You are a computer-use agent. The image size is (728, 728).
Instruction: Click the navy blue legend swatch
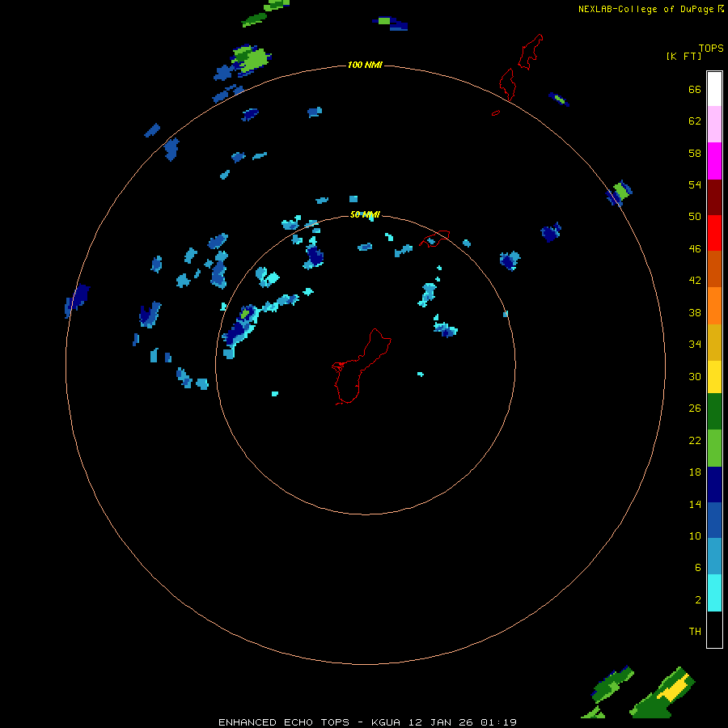(714, 485)
